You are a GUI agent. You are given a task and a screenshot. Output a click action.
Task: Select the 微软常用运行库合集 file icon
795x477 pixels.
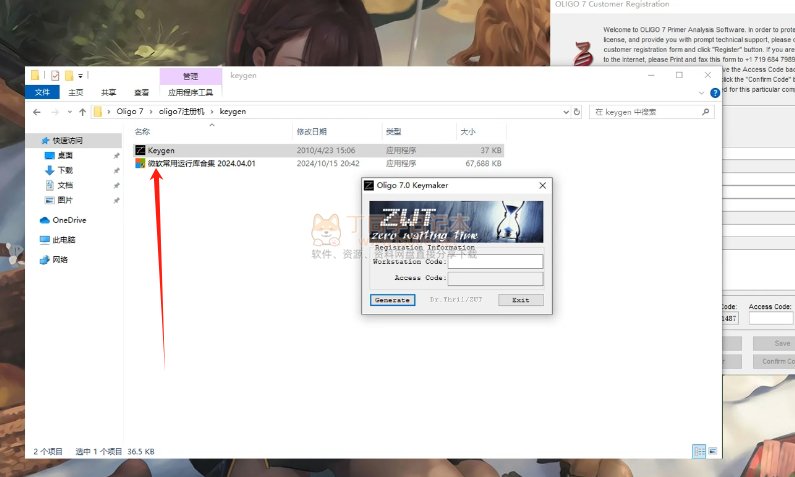[140, 162]
